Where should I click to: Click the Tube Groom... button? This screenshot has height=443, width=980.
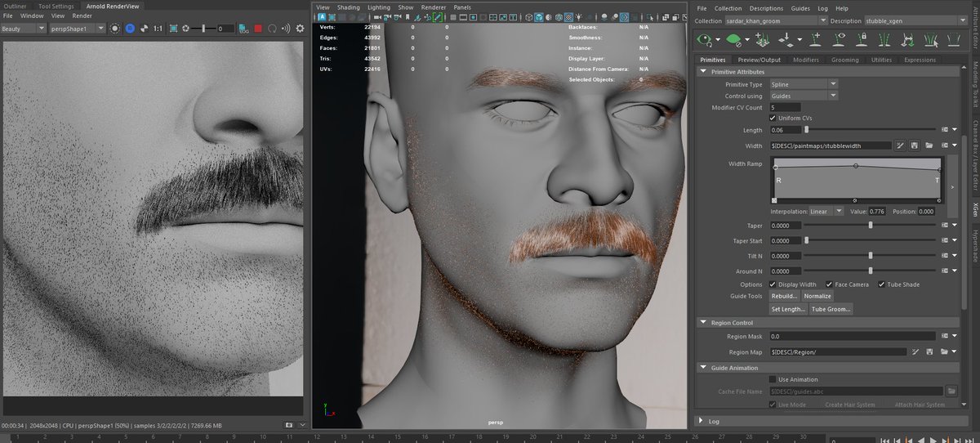coord(831,309)
